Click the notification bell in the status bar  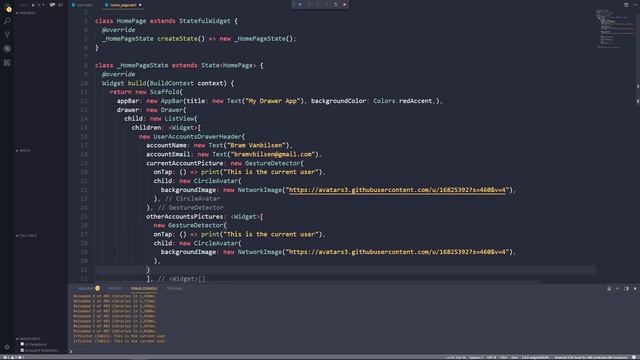point(634,357)
